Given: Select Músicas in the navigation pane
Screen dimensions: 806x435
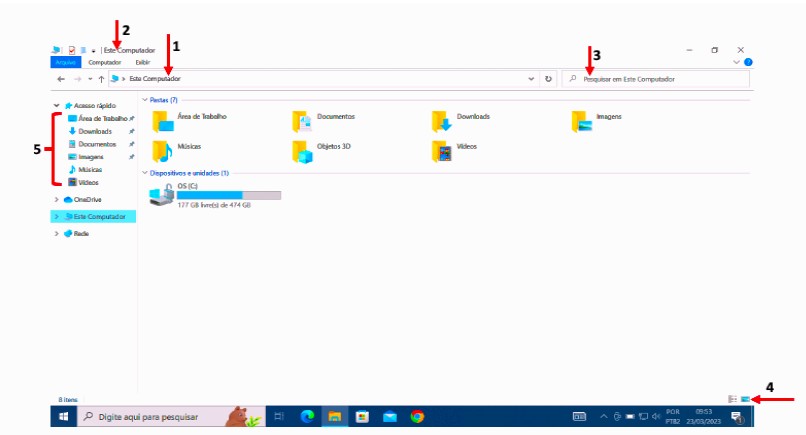Looking at the screenshot, I should pyautogui.click(x=90, y=170).
